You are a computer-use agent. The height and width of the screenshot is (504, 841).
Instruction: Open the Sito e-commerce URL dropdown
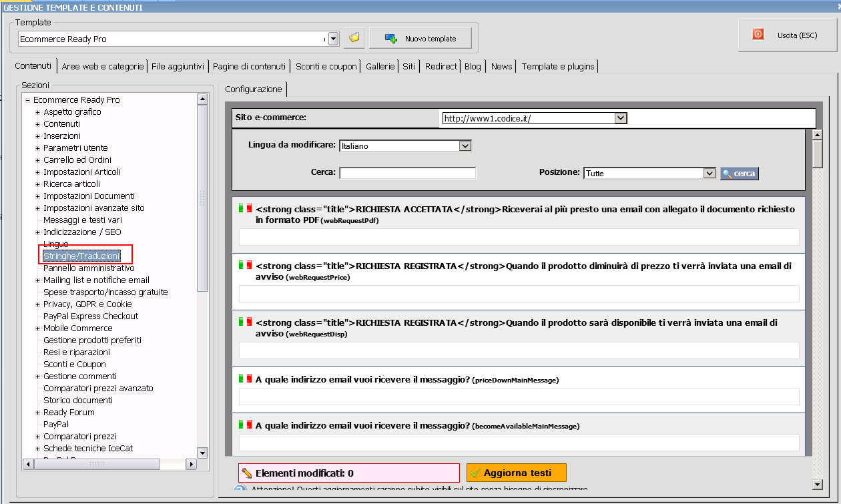[x=621, y=118]
